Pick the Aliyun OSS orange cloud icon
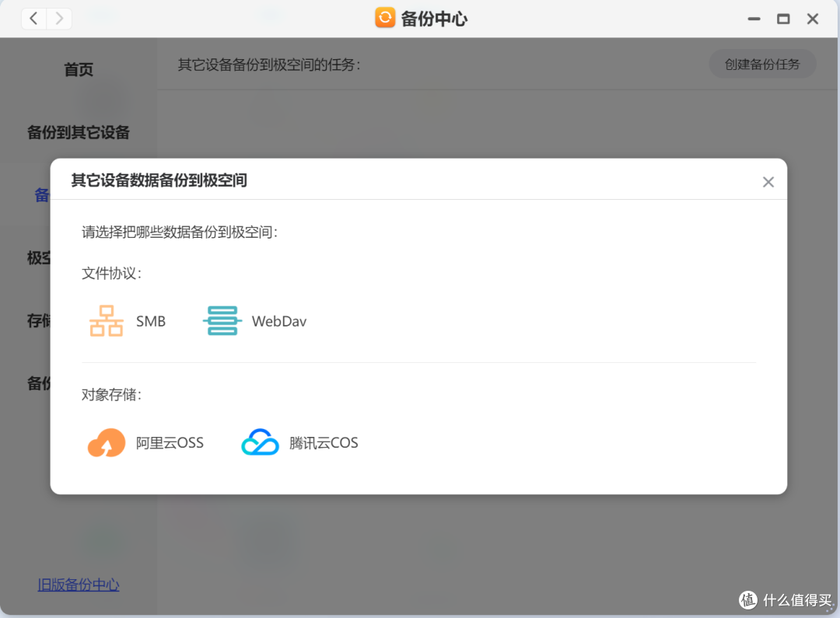 click(106, 442)
